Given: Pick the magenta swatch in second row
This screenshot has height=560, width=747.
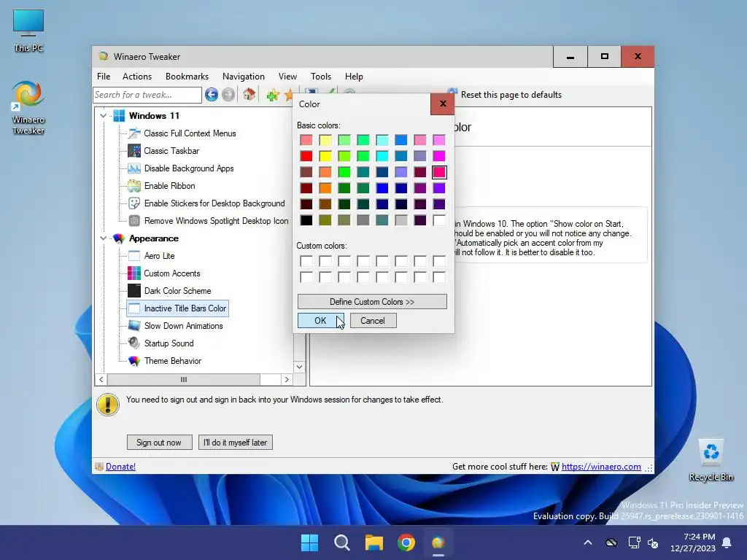Looking at the screenshot, I should tap(439, 156).
